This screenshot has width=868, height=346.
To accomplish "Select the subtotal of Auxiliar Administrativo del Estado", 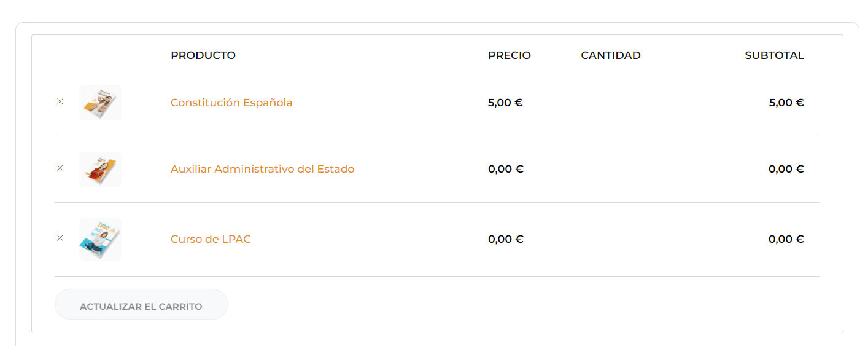I will point(786,169).
